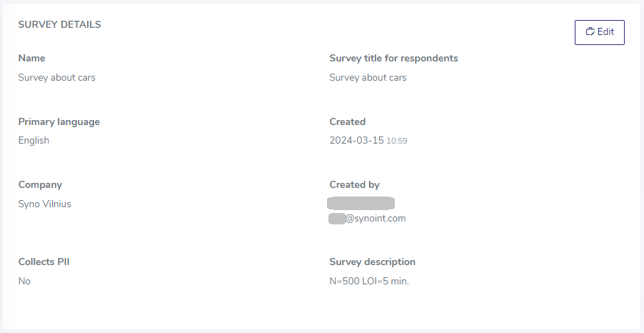Click the Name field label
The height and width of the screenshot is (333, 644).
(x=31, y=59)
